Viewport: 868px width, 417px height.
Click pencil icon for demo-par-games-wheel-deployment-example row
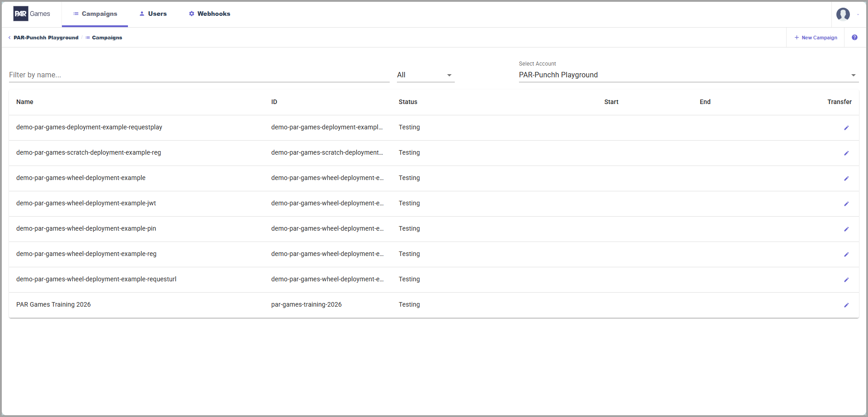846,179
